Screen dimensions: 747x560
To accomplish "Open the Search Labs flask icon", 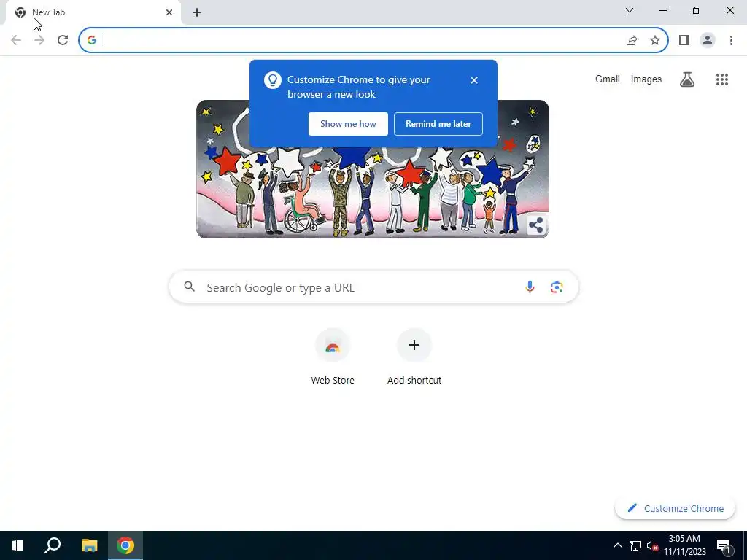I will tap(687, 79).
